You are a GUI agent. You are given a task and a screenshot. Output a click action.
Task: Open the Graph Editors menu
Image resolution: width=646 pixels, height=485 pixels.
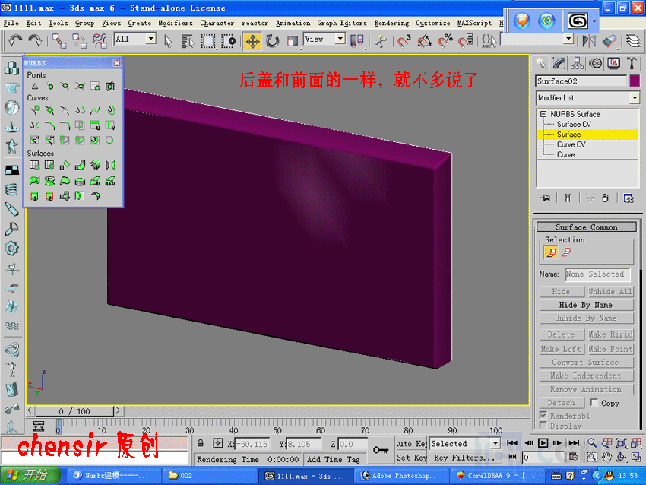pos(342,23)
